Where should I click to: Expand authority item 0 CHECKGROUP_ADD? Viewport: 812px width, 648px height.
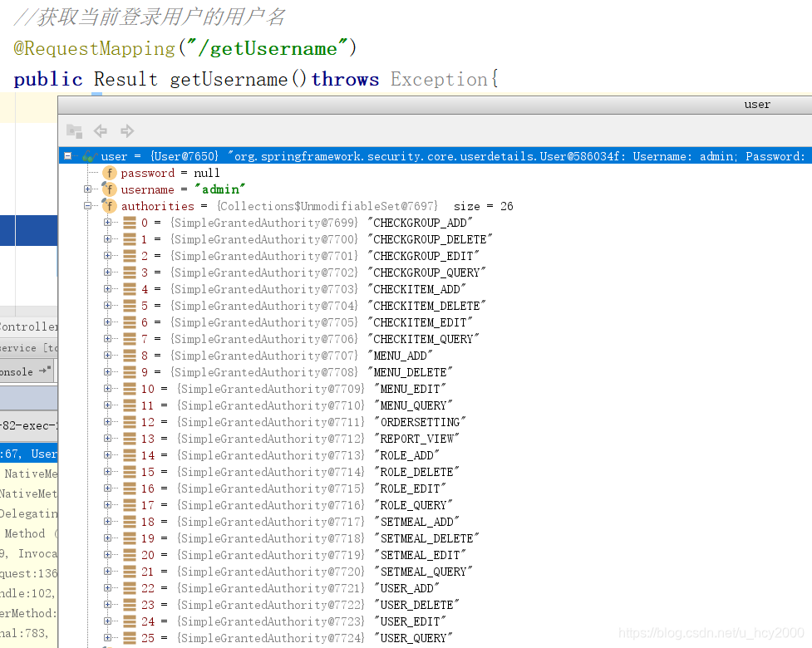pos(107,222)
